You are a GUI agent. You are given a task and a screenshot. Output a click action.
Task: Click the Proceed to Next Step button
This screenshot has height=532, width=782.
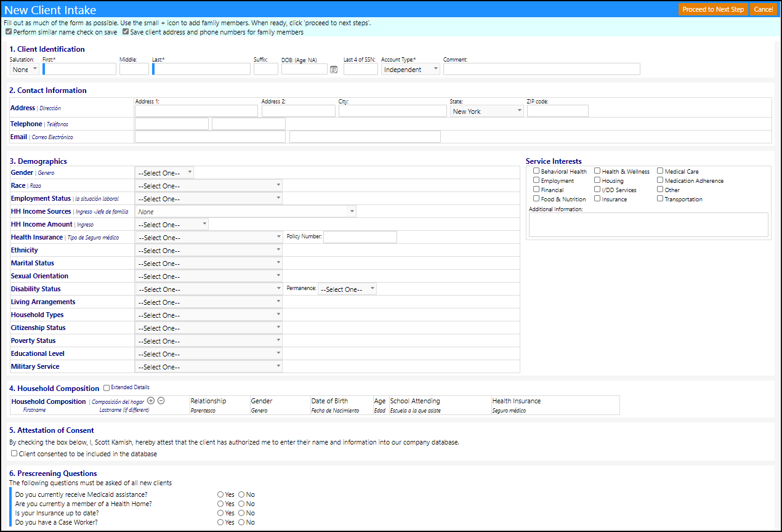click(x=713, y=9)
